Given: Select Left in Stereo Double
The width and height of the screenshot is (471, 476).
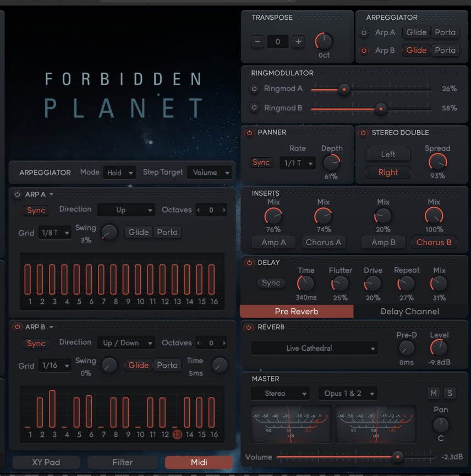Looking at the screenshot, I should click(388, 154).
